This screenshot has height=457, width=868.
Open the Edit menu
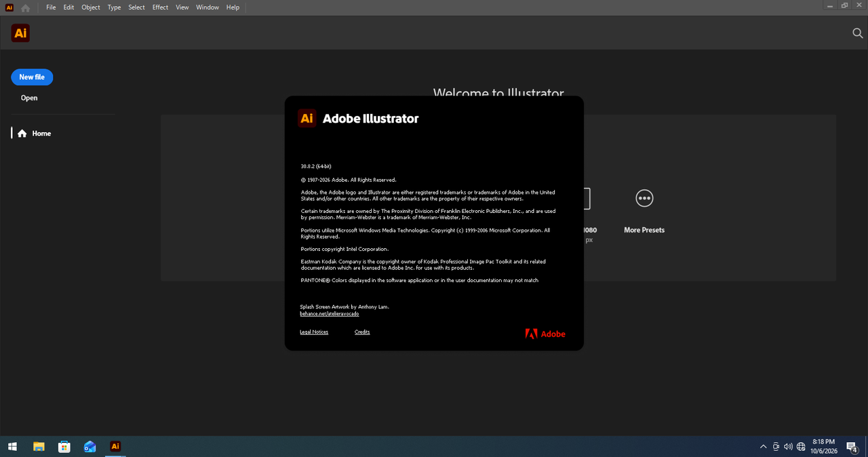(x=68, y=7)
